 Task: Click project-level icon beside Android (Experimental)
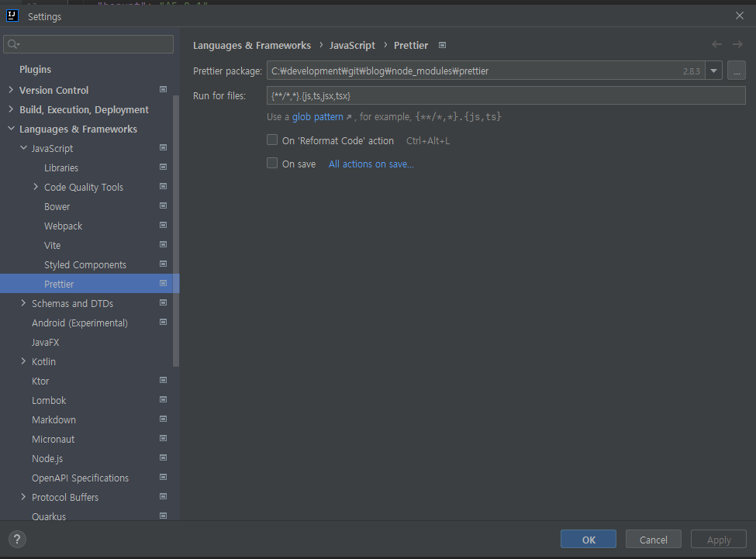[x=163, y=323]
